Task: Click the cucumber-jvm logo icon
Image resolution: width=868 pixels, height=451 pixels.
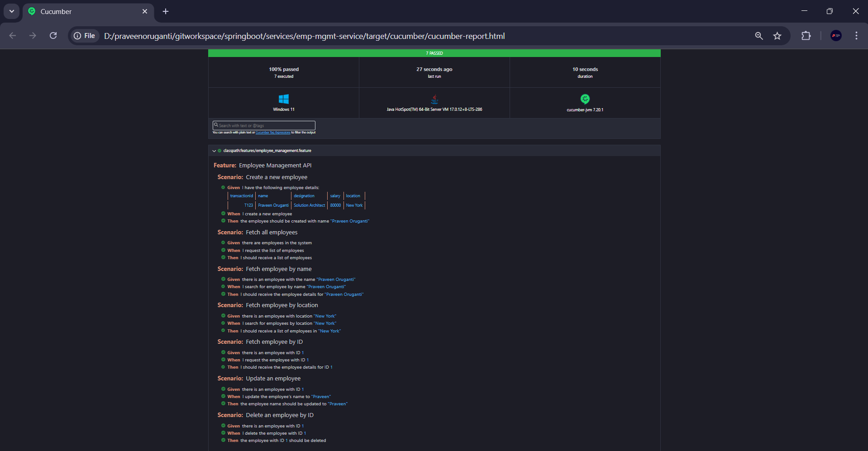Action: point(585,99)
